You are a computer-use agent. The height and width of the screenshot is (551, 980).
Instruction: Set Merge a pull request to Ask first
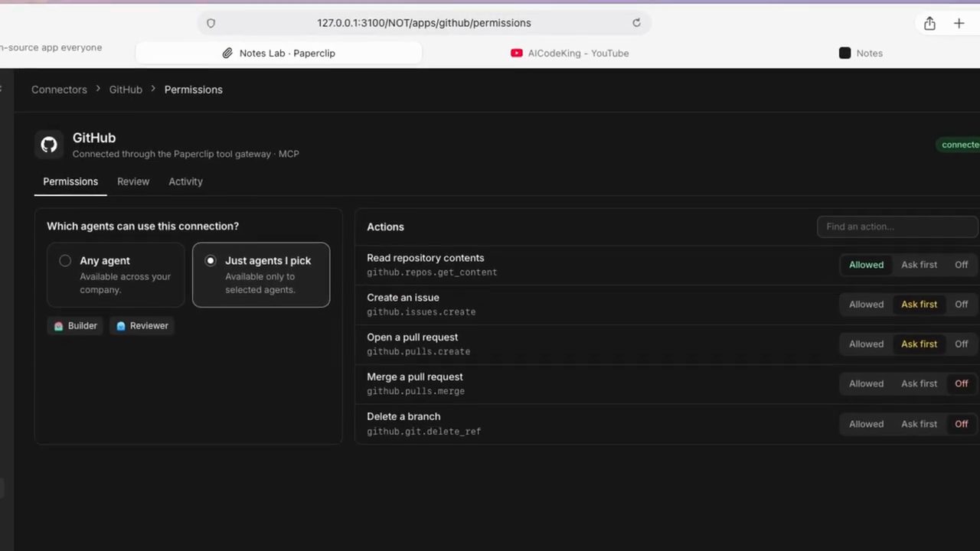click(919, 384)
